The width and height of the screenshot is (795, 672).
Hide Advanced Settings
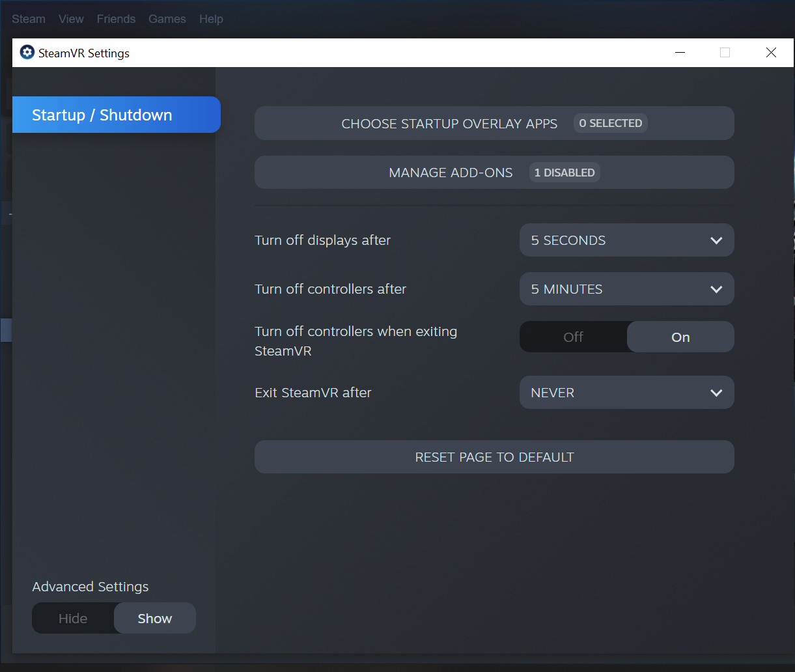73,619
